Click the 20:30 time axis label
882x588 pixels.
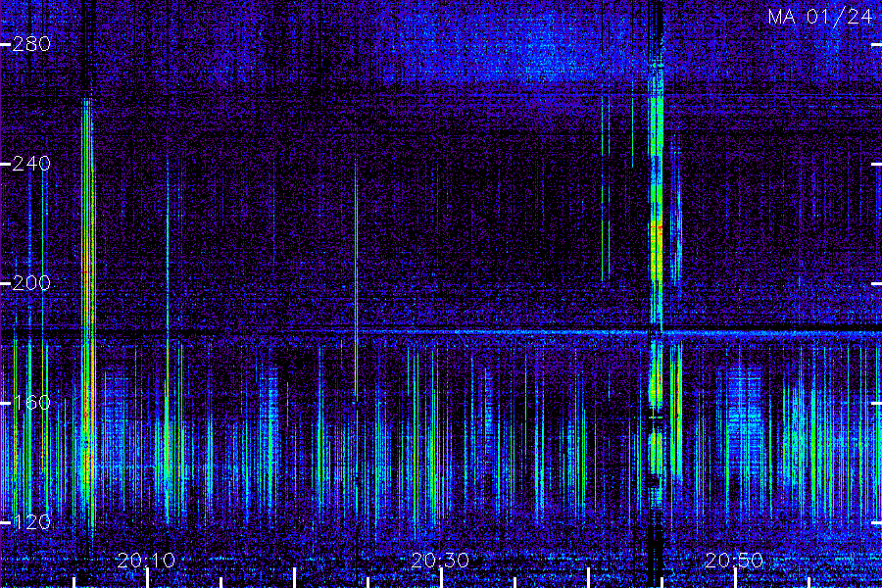click(x=440, y=561)
